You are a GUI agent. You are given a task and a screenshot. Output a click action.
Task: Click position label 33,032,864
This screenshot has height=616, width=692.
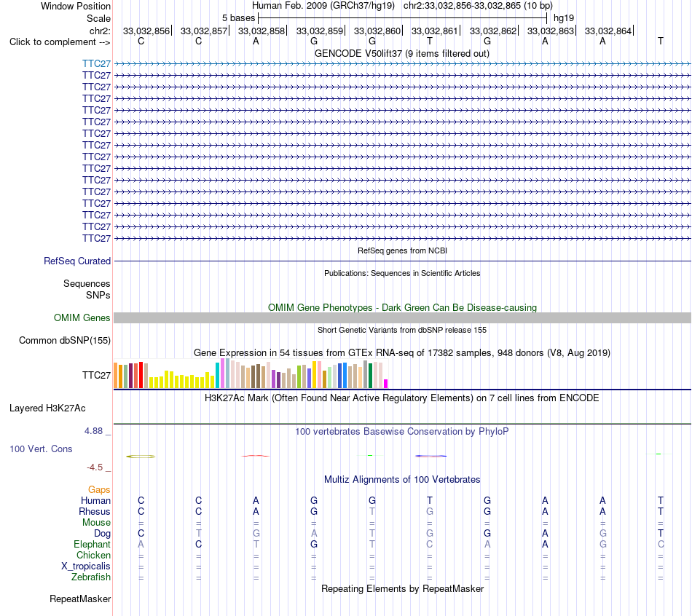coord(608,31)
